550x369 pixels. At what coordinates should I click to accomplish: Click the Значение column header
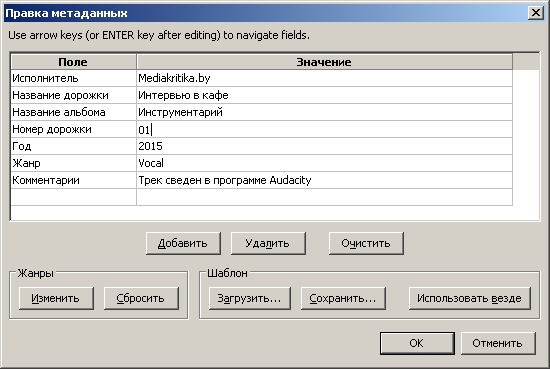point(324,62)
